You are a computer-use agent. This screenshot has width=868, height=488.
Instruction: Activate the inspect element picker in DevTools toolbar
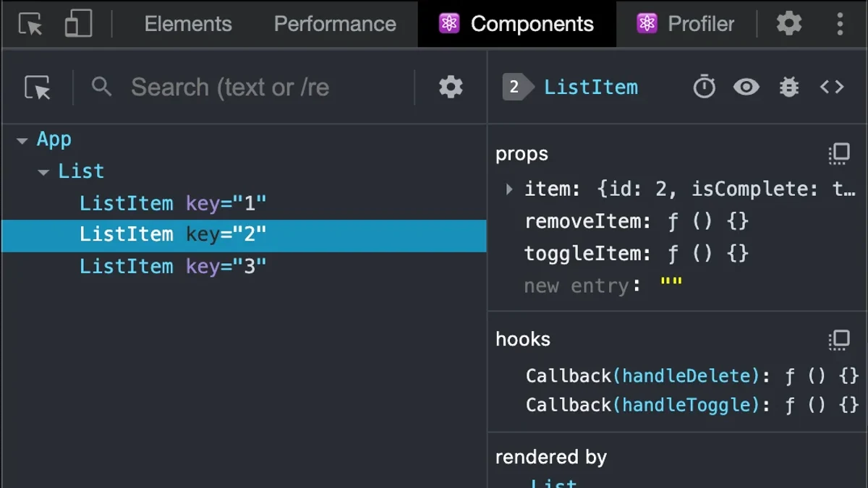30,24
